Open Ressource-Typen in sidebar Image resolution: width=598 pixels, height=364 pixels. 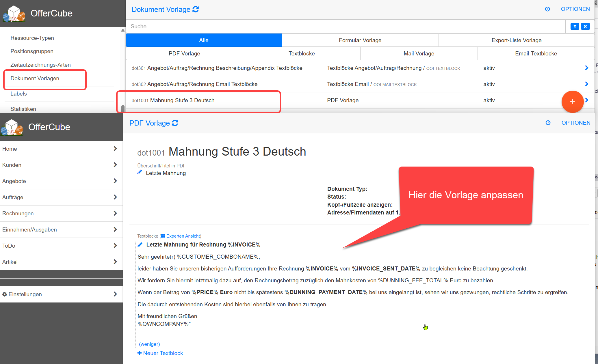click(32, 38)
